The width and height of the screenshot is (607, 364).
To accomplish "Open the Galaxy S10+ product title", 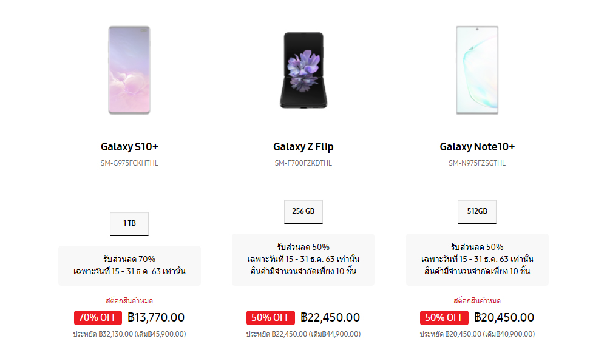I will tap(129, 147).
